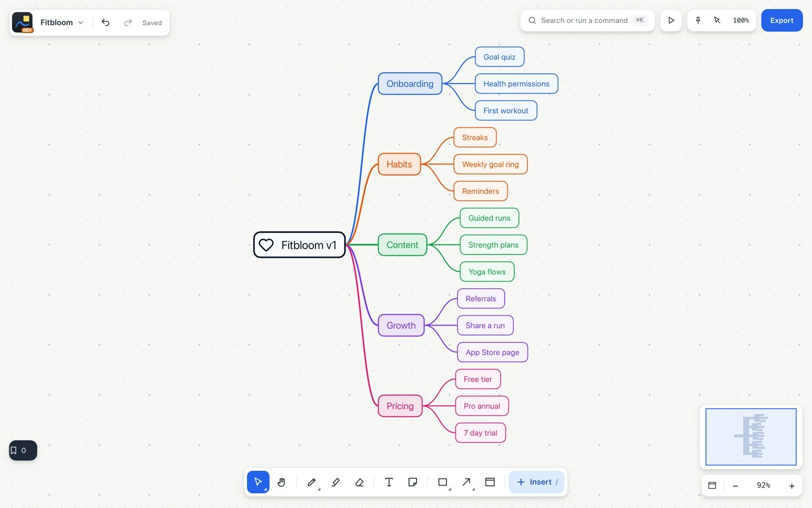Click the Fitbloom app logo

(22, 22)
